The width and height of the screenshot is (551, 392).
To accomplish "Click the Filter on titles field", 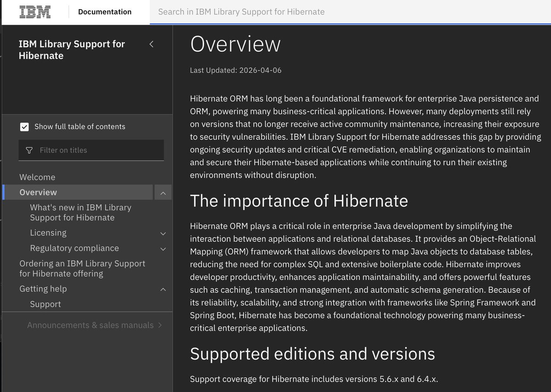I will coord(91,150).
